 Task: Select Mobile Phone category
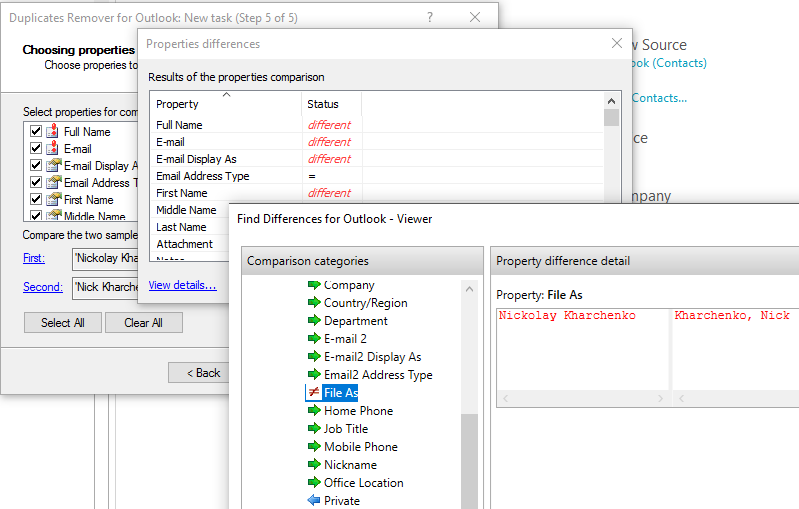[x=361, y=447]
